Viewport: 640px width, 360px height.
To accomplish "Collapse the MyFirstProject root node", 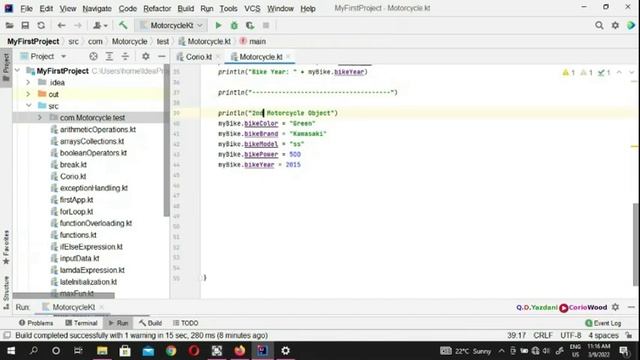I will click(18, 71).
